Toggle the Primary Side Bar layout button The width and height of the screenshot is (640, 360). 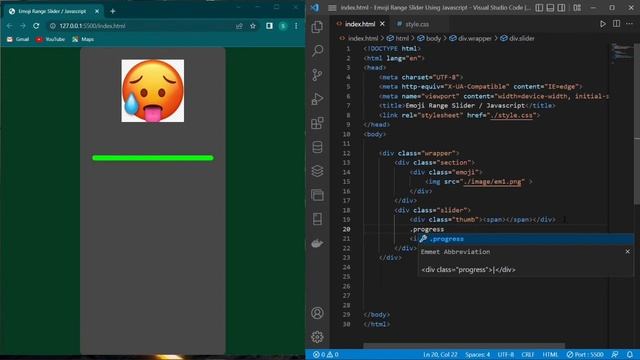[x=539, y=7]
